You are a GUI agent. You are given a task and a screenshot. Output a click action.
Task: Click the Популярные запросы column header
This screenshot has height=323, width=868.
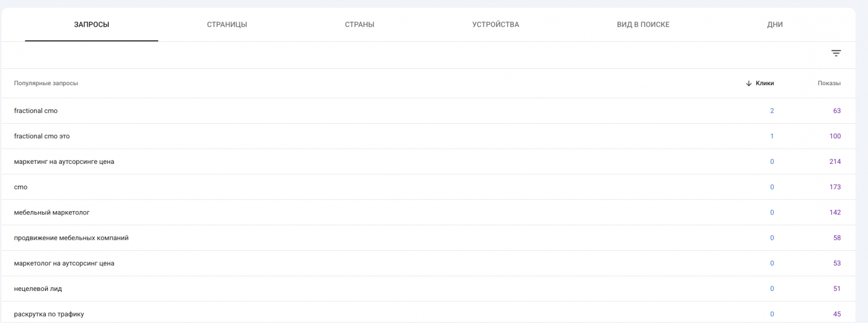pos(46,84)
